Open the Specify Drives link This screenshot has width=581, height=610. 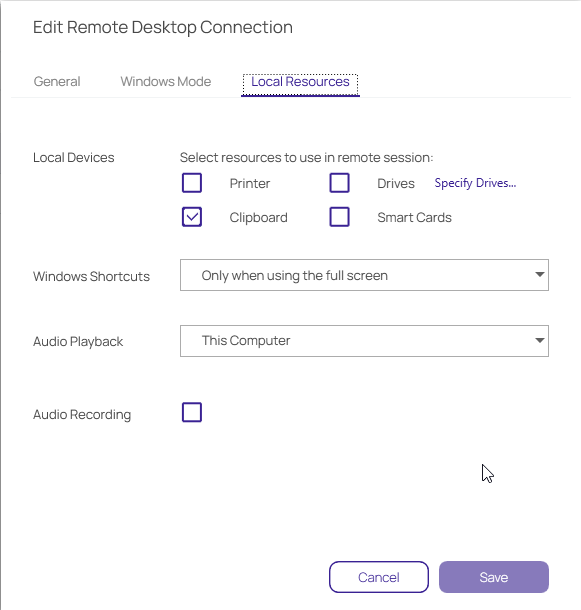click(x=475, y=183)
